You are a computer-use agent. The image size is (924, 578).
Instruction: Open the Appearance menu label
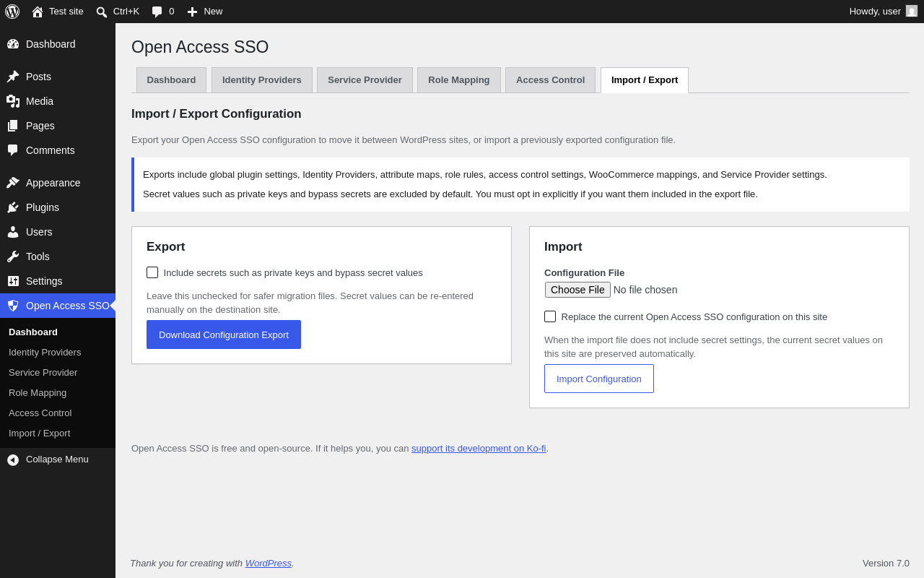coord(53,183)
